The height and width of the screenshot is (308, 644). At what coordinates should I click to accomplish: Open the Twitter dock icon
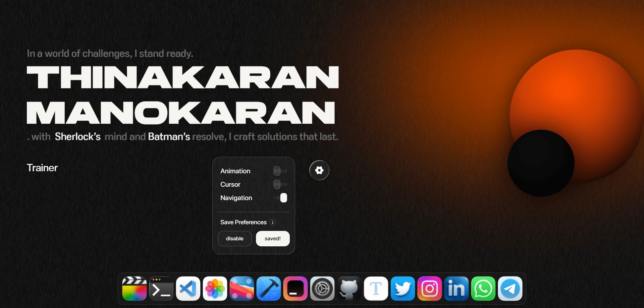tap(403, 289)
